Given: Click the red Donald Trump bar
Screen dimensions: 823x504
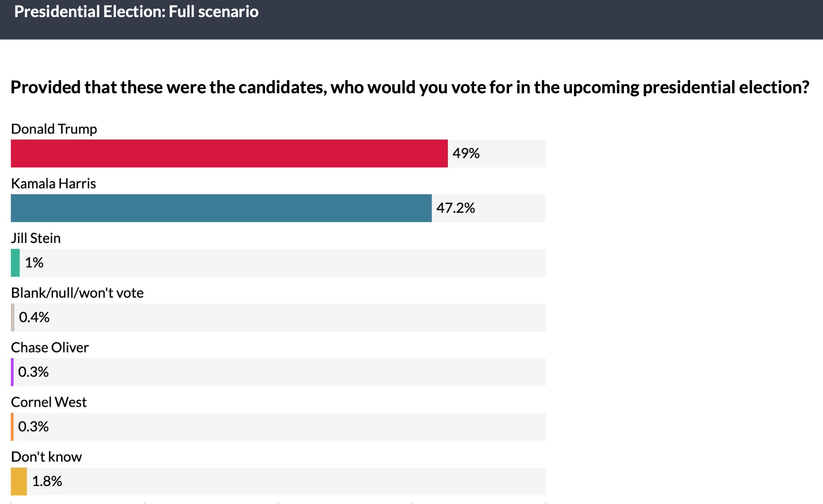Looking at the screenshot, I should click(x=229, y=153).
